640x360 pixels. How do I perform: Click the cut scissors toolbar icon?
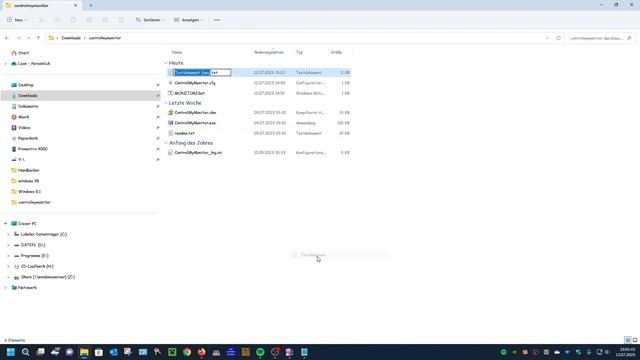(x=41, y=20)
